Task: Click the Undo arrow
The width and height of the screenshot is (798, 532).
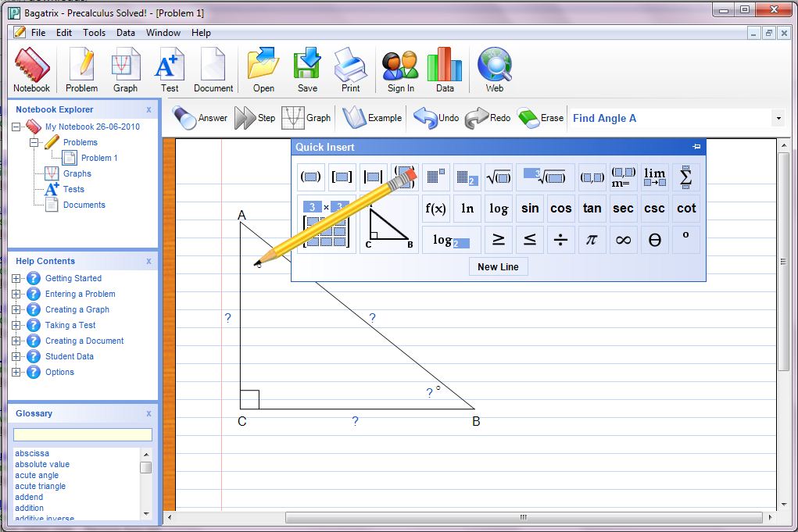Action: point(436,118)
